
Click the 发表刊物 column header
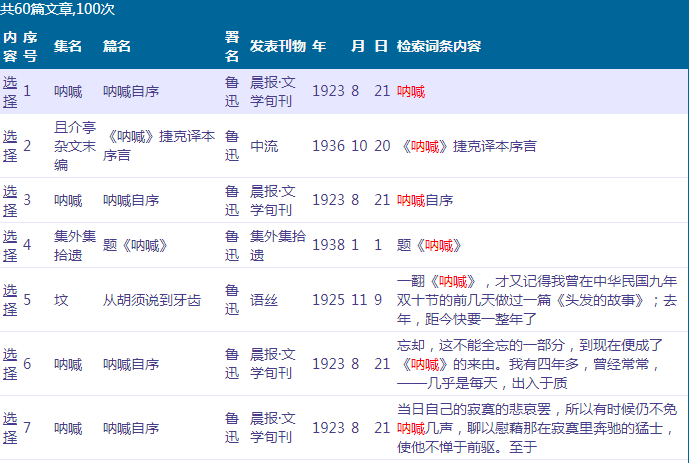277,47
